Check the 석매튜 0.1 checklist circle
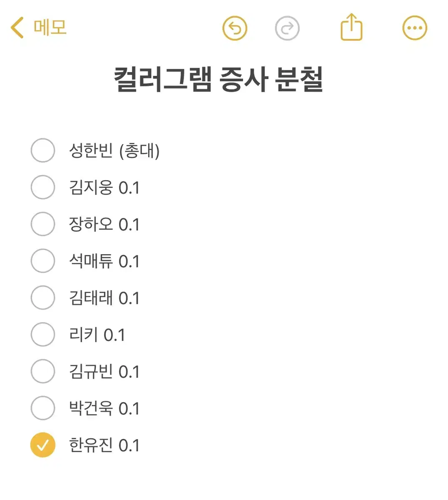448x500 pixels. point(43,261)
